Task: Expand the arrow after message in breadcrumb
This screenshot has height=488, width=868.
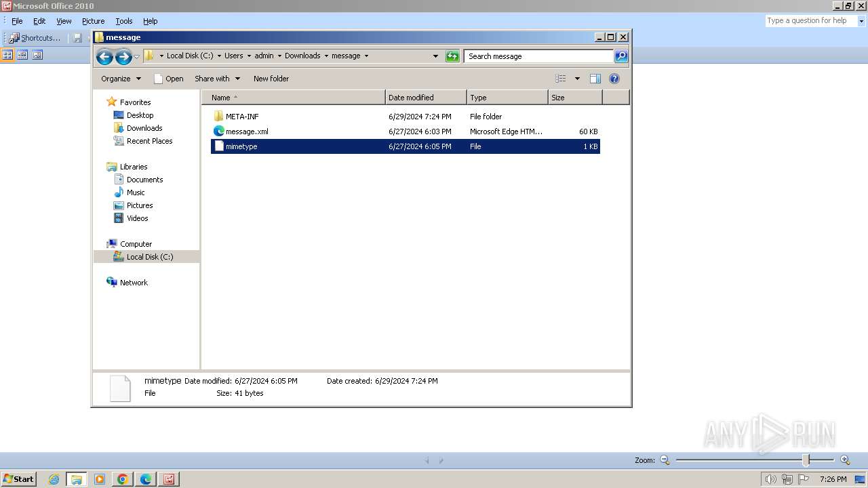Action: [x=366, y=56]
